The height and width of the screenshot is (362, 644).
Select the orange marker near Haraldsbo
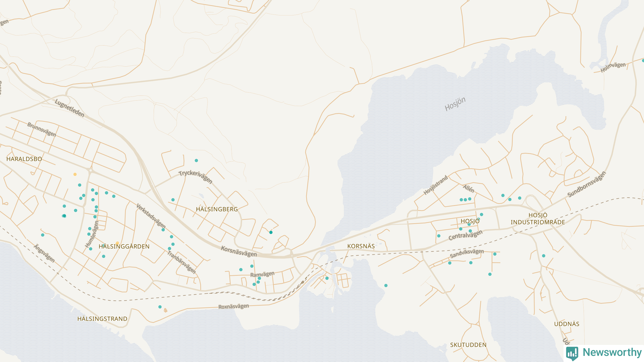coord(75,174)
